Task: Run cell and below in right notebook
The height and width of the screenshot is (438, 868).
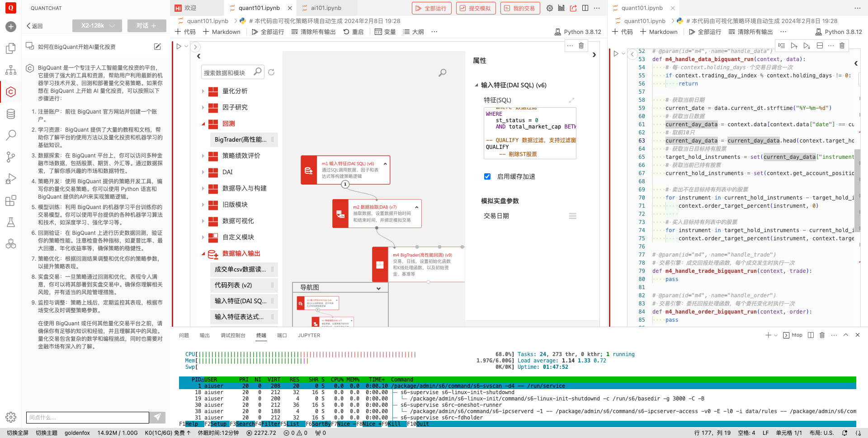Action: click(x=807, y=46)
